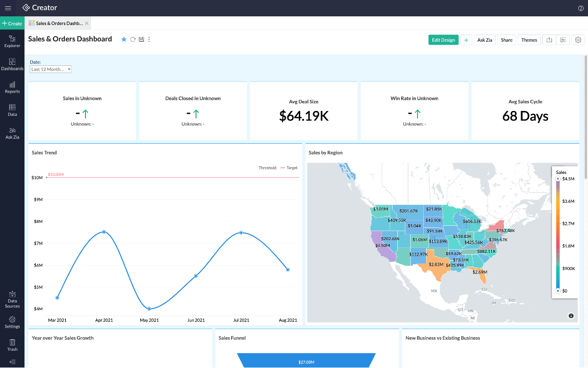
Task: Open the hamburger navigation menu
Action: (x=8, y=8)
